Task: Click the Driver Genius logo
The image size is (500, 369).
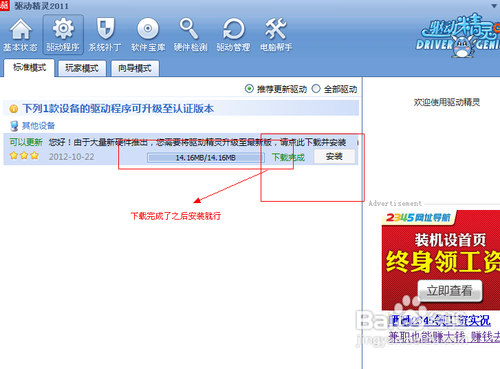Action: 458,36
